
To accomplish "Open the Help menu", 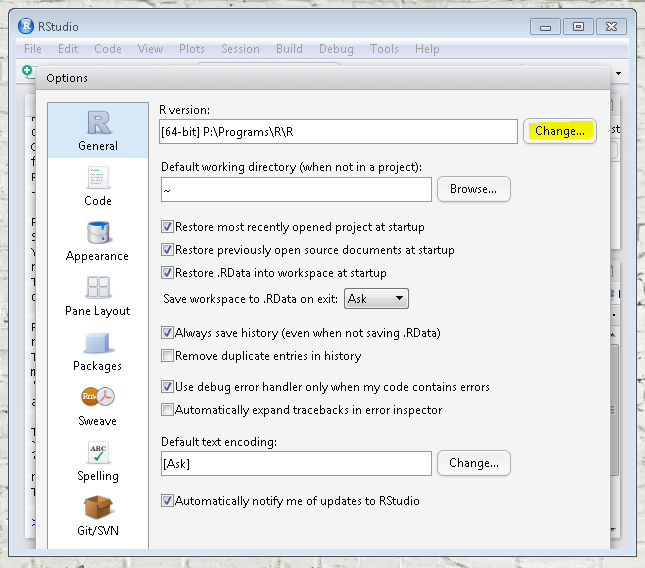I will [x=427, y=49].
